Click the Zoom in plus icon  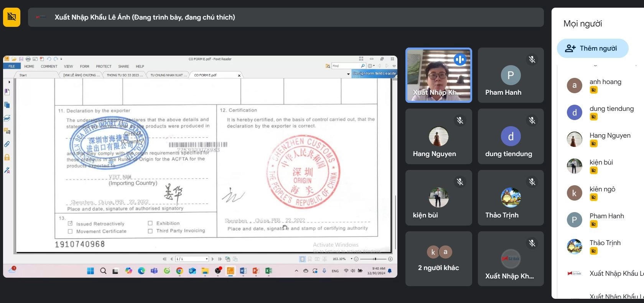click(x=390, y=259)
